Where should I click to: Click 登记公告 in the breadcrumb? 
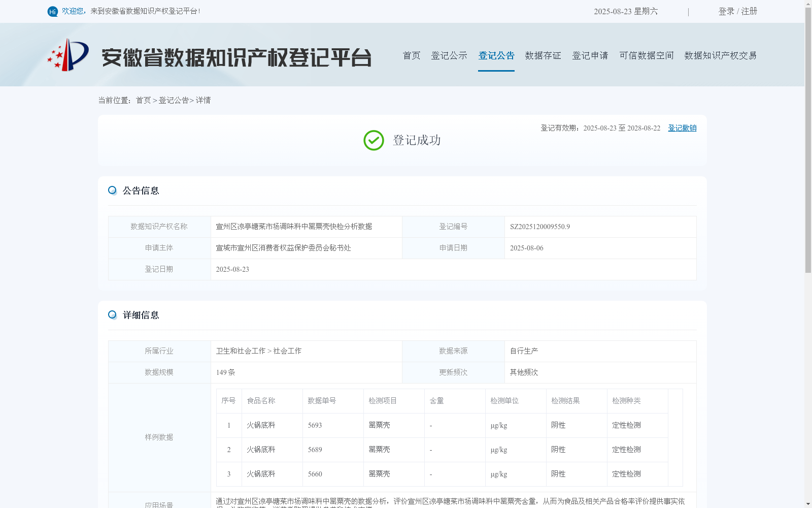click(x=174, y=101)
